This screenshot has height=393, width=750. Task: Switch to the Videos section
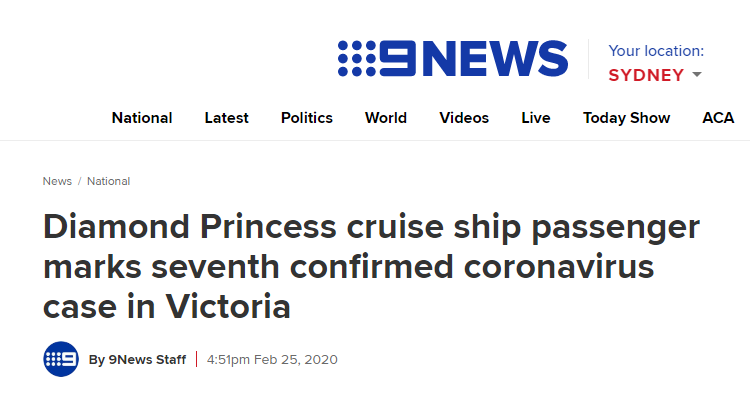464,118
